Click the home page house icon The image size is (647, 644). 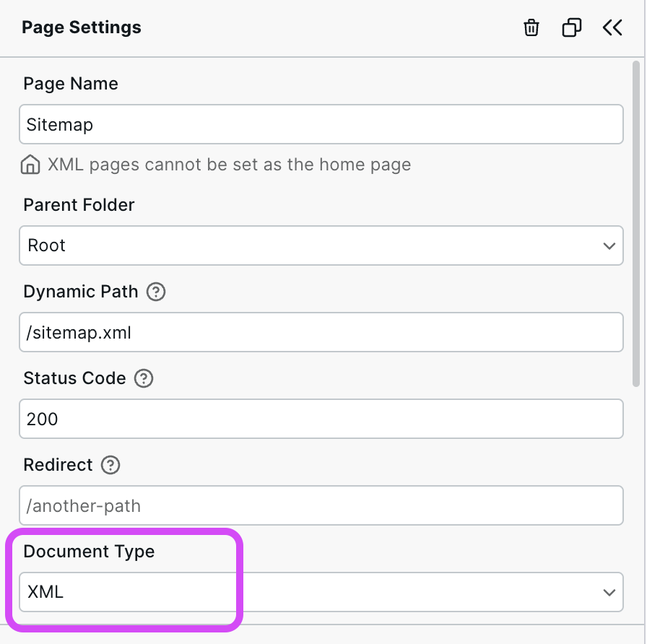click(x=30, y=165)
